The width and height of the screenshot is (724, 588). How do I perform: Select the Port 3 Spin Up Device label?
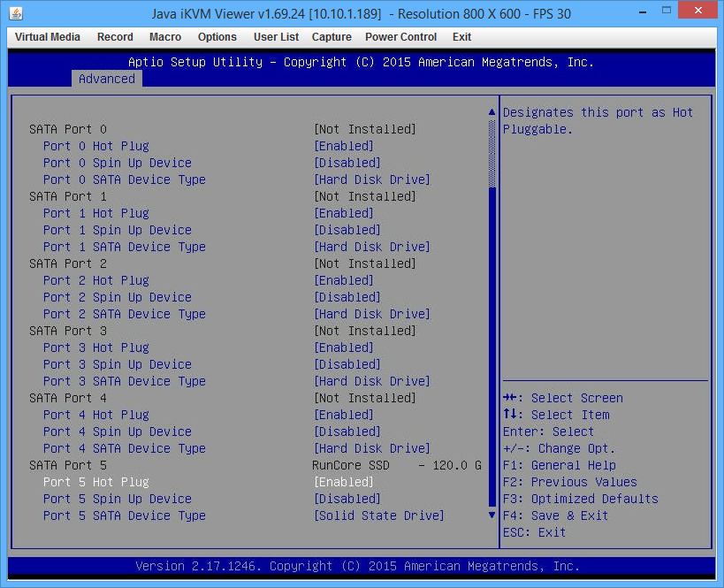pos(118,364)
